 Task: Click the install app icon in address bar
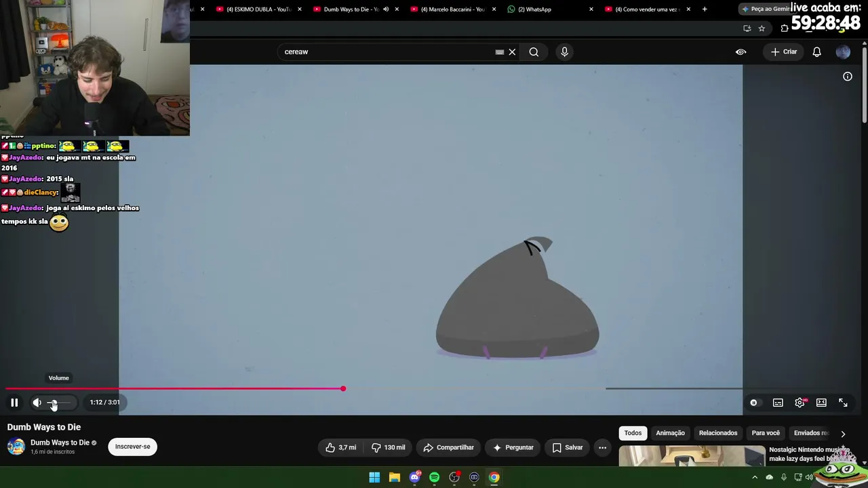747,28
